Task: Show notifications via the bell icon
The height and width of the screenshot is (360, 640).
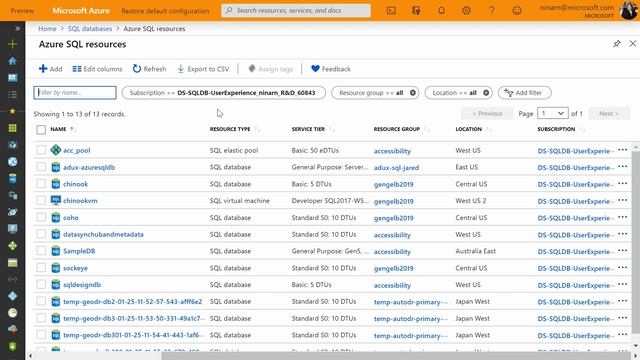Action: [x=441, y=11]
